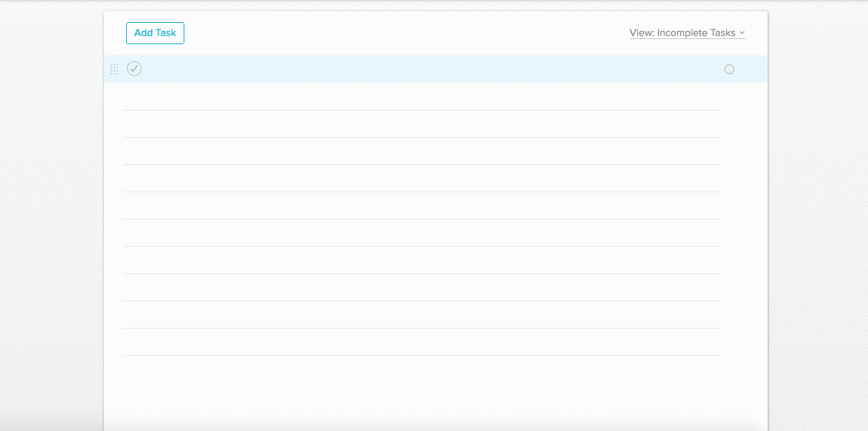Click the Add Task button
The width and height of the screenshot is (868, 431).
coord(155,33)
